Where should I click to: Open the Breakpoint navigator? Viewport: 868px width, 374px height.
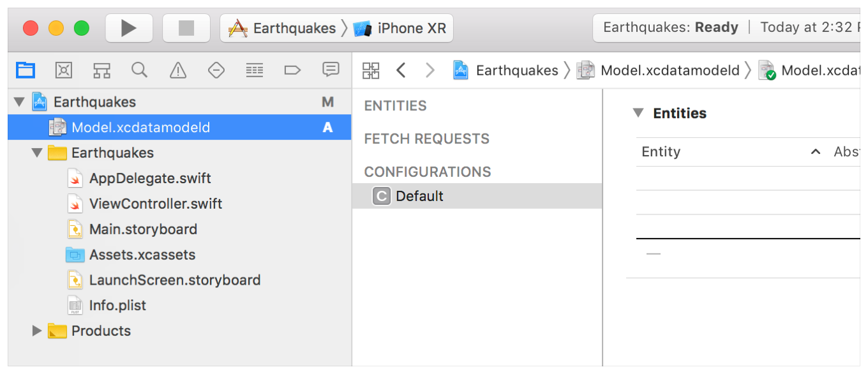292,70
